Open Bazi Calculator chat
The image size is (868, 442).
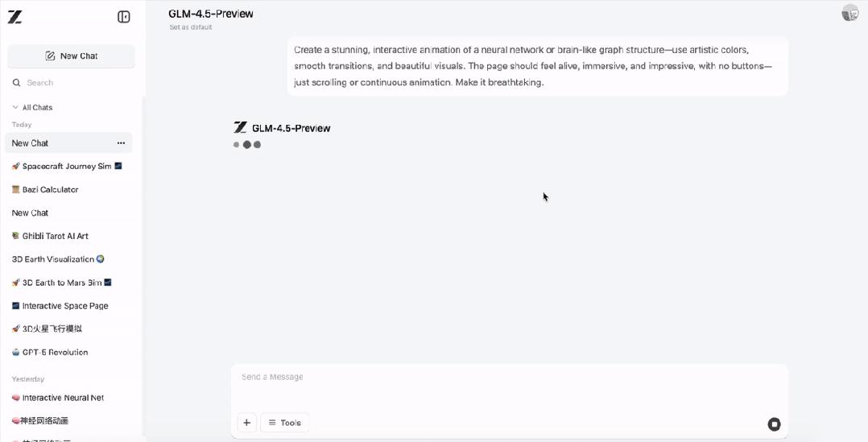point(50,190)
